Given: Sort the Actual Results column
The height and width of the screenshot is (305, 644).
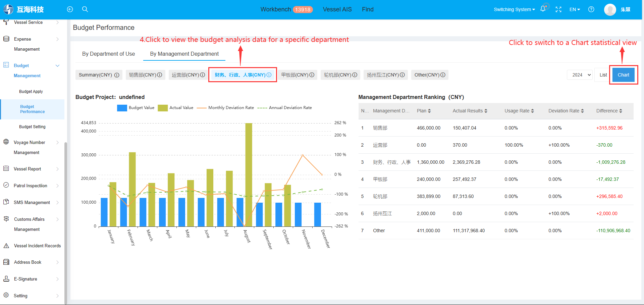Looking at the screenshot, I should pos(486,111).
